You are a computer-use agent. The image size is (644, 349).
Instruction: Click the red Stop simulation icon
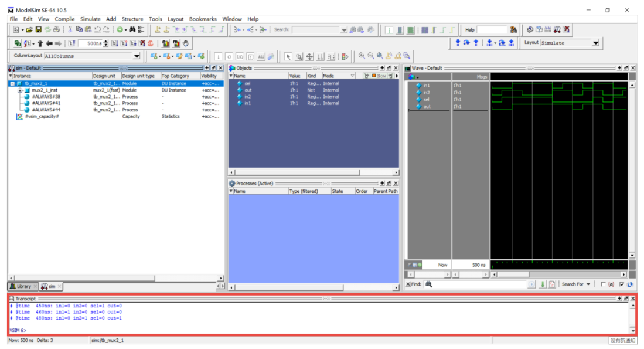tap(151, 43)
